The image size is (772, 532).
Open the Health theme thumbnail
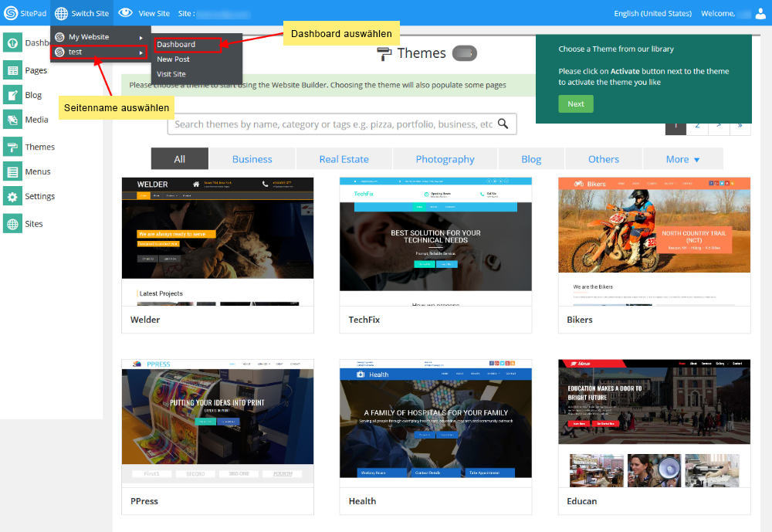click(x=435, y=423)
